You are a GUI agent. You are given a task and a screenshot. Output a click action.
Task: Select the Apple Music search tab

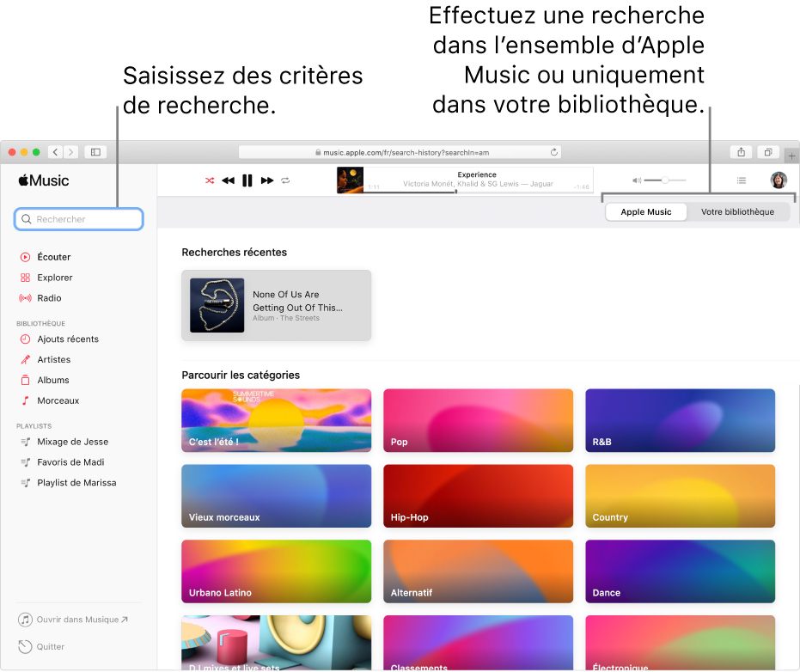point(646,211)
